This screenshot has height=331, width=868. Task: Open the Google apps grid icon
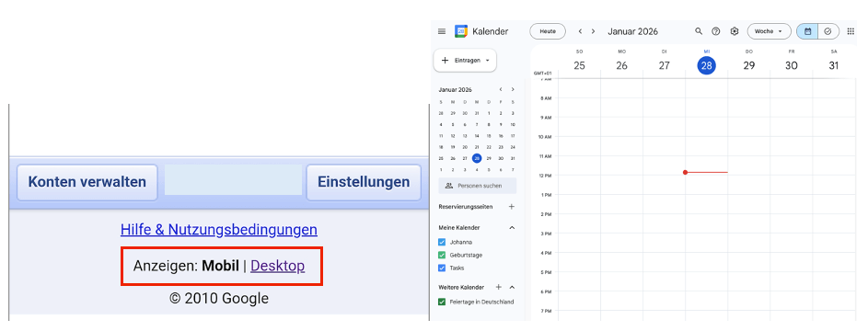click(x=851, y=31)
